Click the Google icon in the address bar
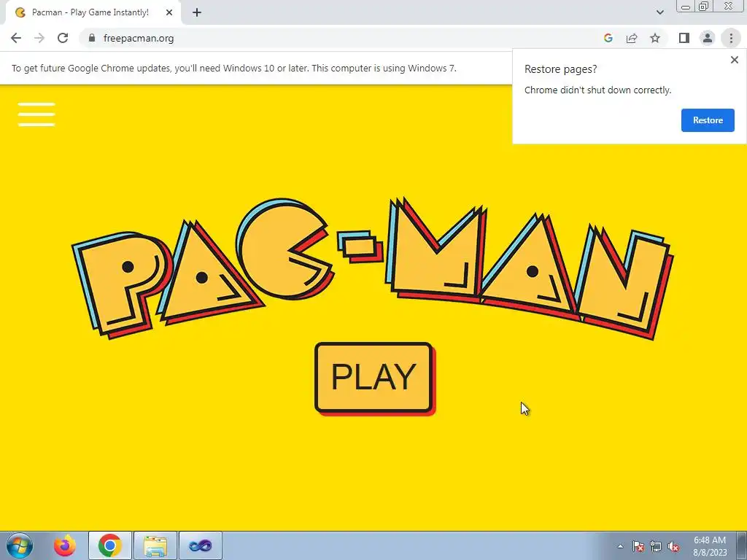This screenshot has height=560, width=747. 608,38
